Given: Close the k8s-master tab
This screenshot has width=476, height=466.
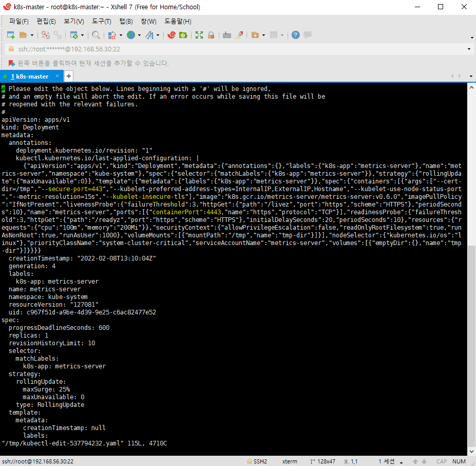Looking at the screenshot, I should click(57, 76).
